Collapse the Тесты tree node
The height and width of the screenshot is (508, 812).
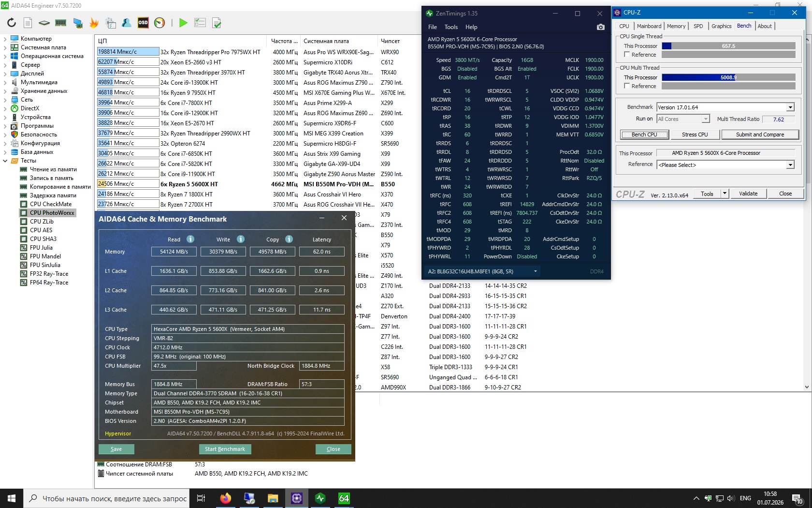pyautogui.click(x=5, y=161)
